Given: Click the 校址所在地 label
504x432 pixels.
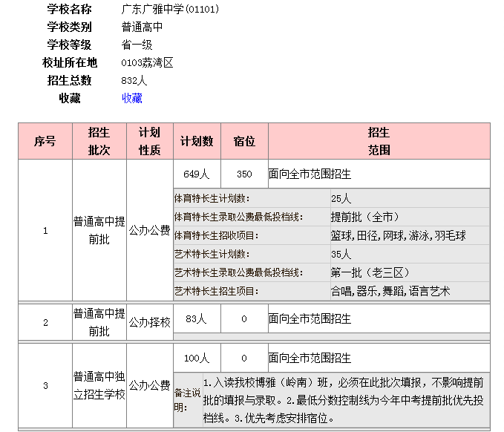Looking at the screenshot, I should pyautogui.click(x=70, y=62).
